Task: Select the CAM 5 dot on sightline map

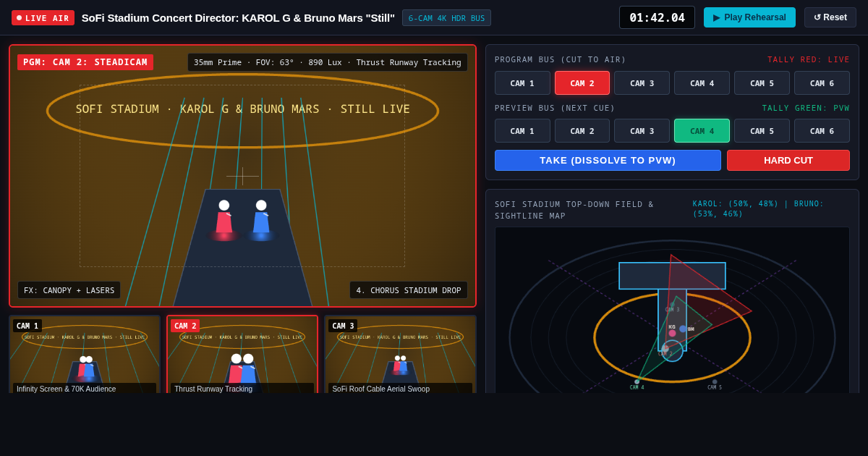Action: pos(715,381)
